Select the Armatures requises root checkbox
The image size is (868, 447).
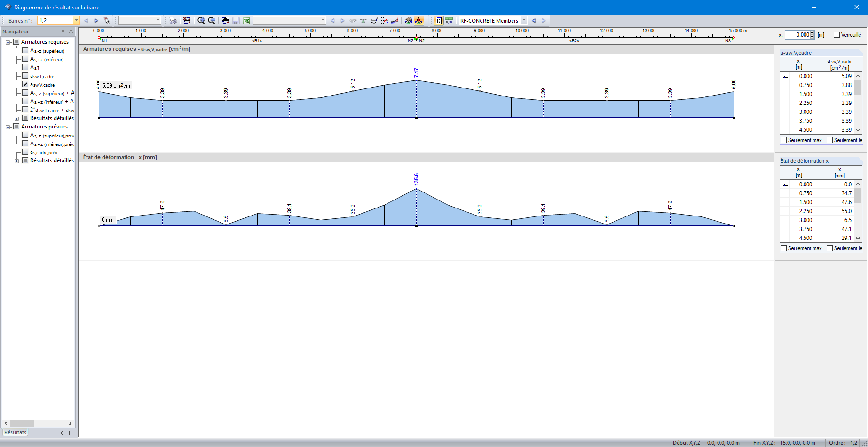pyautogui.click(x=16, y=42)
